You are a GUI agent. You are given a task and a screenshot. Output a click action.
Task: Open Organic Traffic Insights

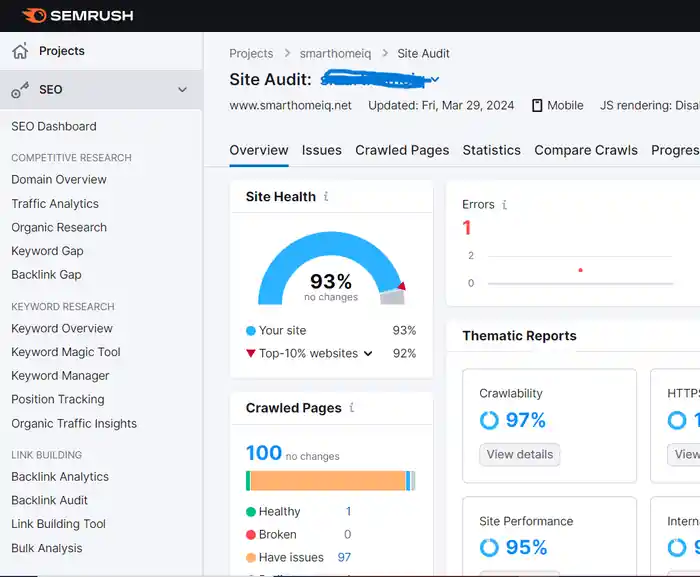point(74,424)
